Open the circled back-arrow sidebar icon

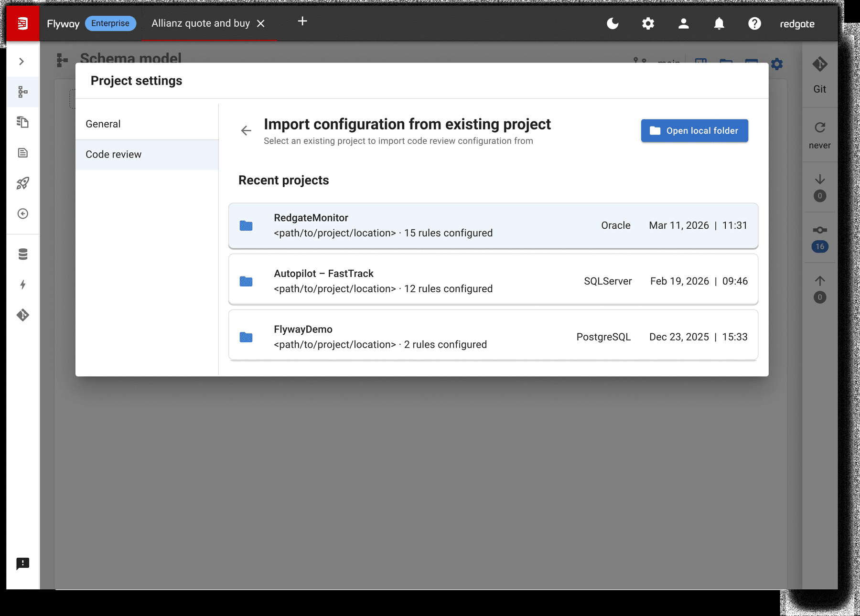pos(22,213)
